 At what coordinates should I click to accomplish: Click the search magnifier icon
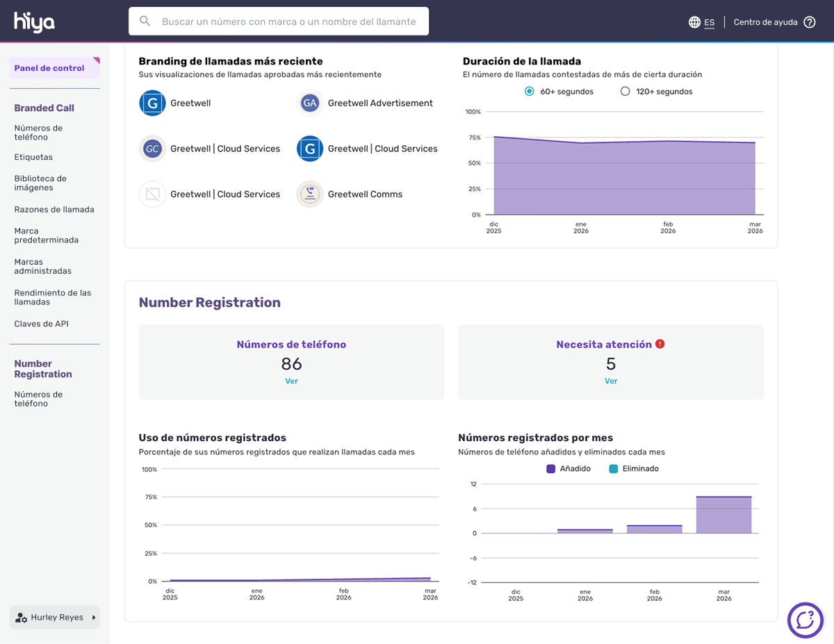pos(145,22)
